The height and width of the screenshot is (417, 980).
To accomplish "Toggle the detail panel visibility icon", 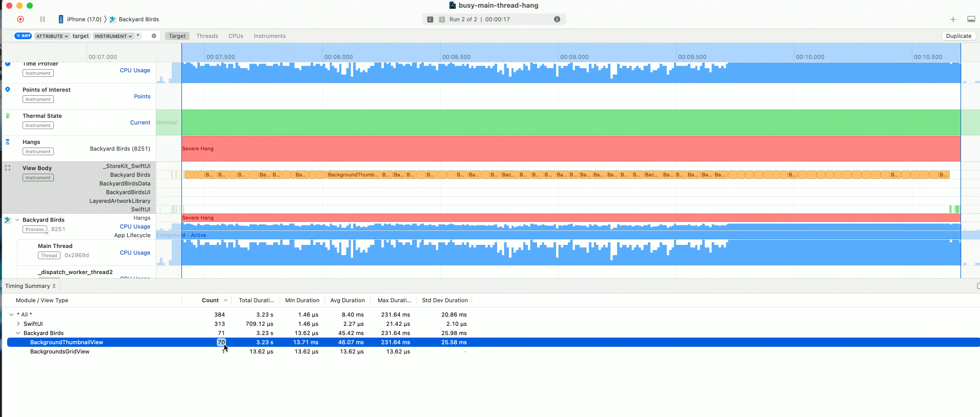I will (971, 19).
